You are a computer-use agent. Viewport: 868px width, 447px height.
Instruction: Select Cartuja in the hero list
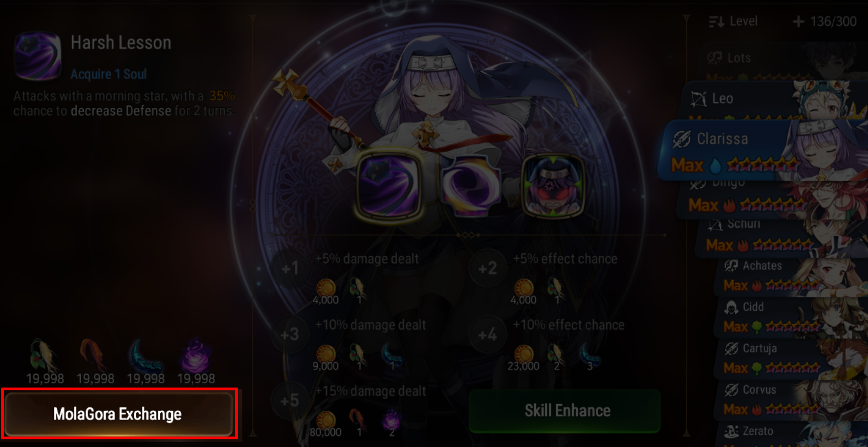[793, 359]
